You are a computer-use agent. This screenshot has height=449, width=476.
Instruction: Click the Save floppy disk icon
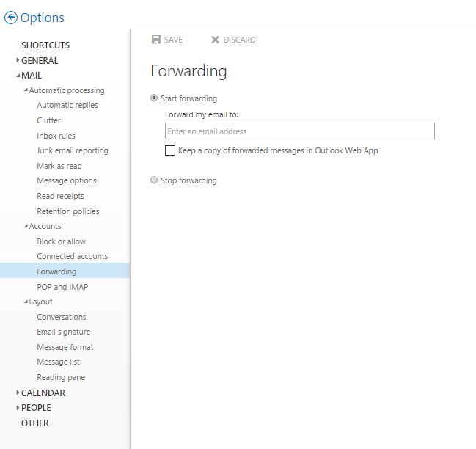[155, 40]
